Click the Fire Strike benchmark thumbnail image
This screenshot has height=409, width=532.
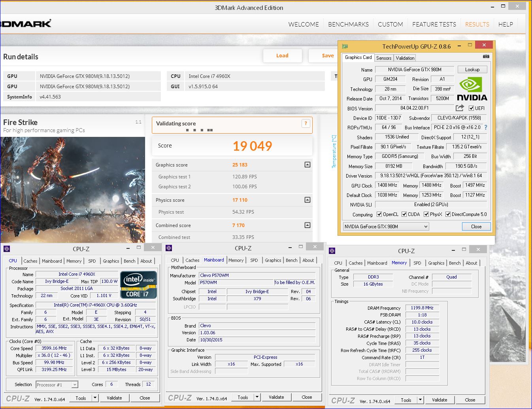tap(73, 190)
